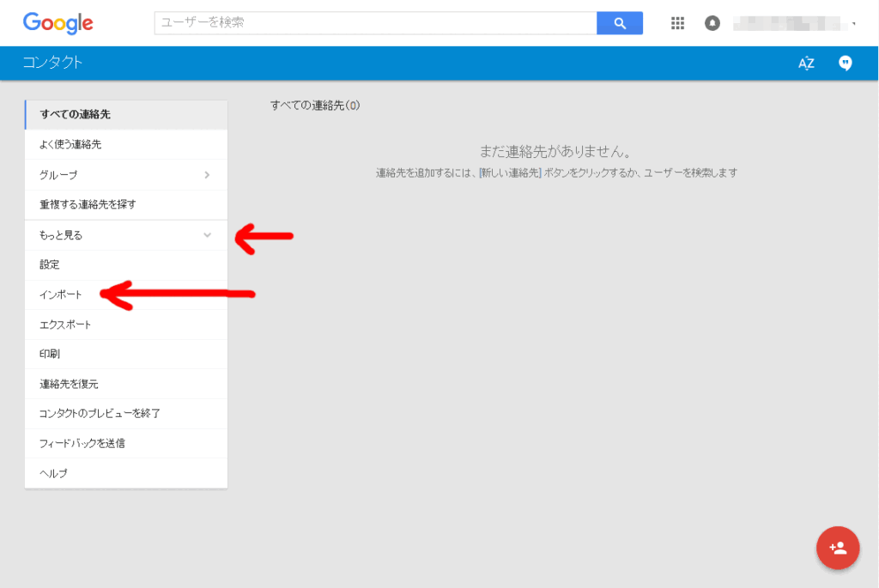Screen dimensions: 879x588
Task: Click the A-Z sort order icon
Action: [x=805, y=63]
